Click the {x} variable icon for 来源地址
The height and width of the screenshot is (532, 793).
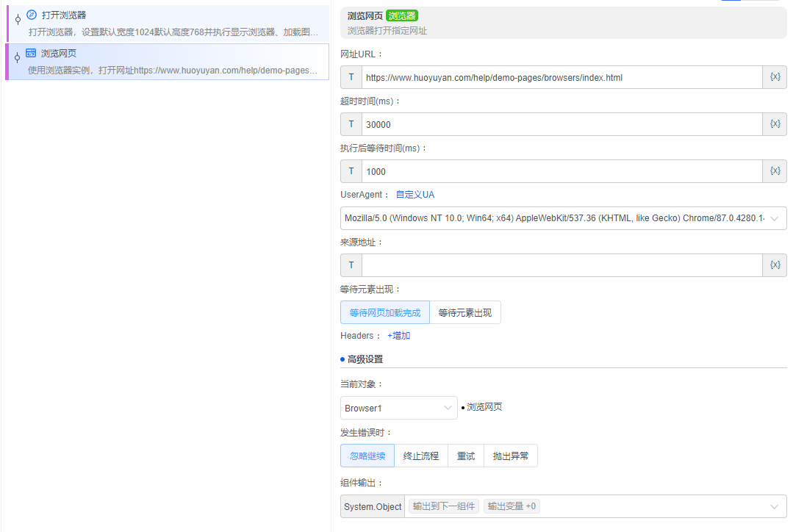[x=775, y=265]
